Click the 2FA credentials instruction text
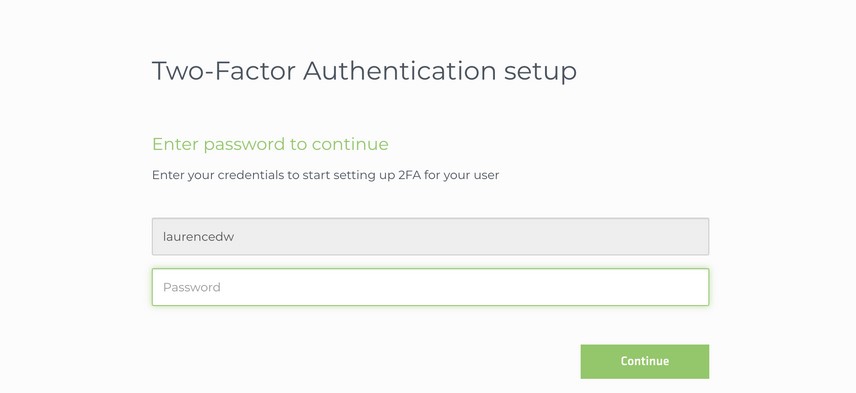 pyautogui.click(x=325, y=176)
